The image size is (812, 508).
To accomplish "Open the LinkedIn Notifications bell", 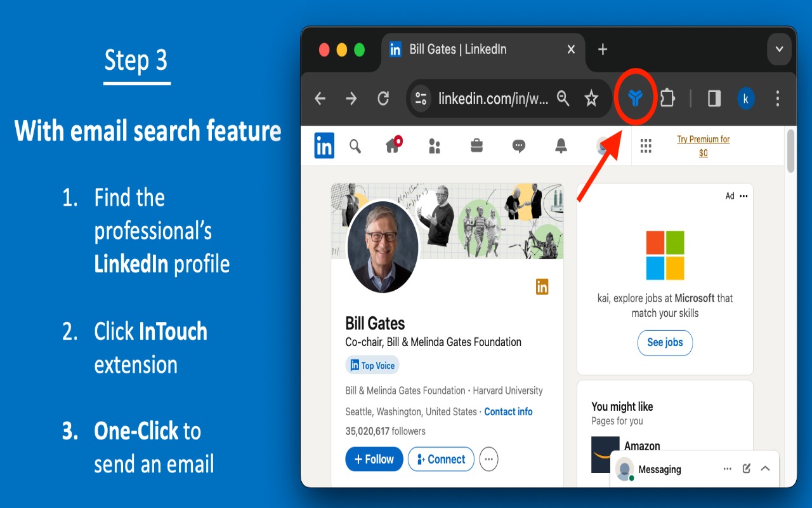I will coord(561,145).
